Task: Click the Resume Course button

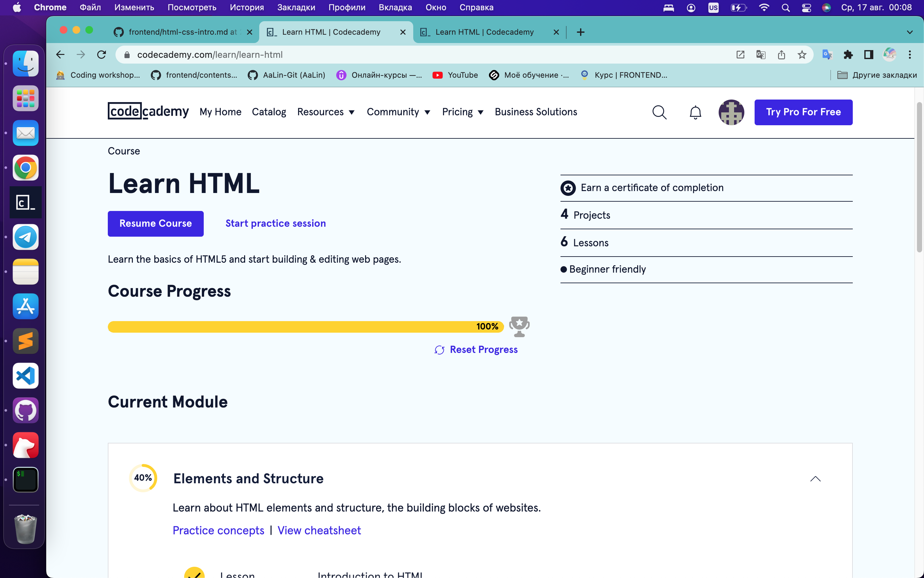Action: pyautogui.click(x=155, y=223)
